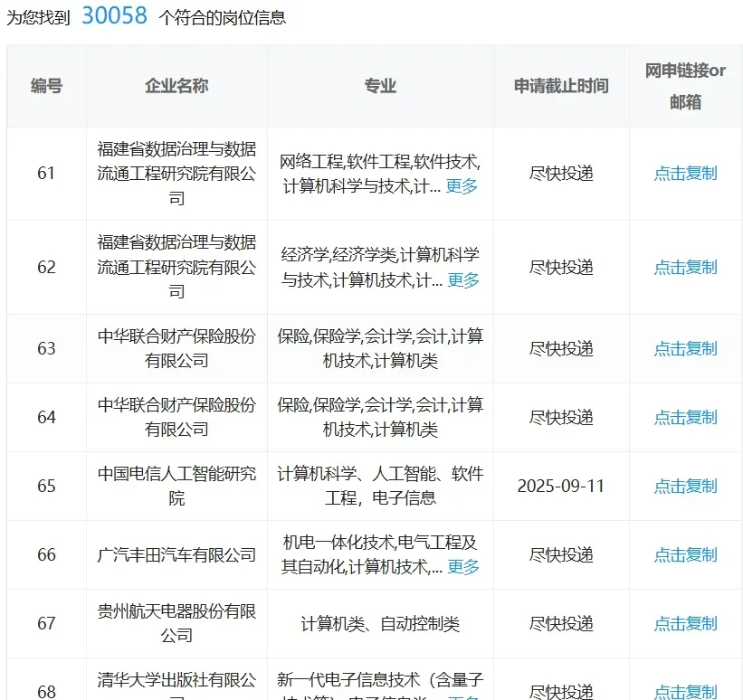Click 中国电信人工智能研究院 company cell
The image size is (743, 700).
[x=176, y=486]
